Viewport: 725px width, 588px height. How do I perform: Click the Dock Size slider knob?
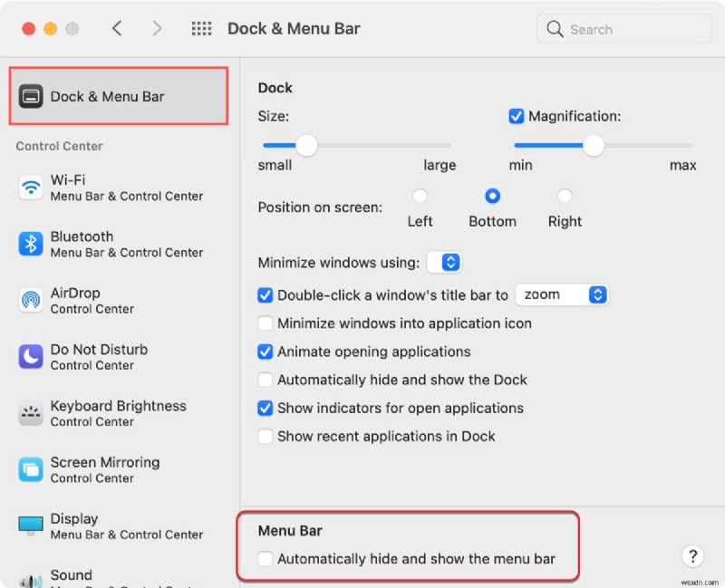point(306,145)
